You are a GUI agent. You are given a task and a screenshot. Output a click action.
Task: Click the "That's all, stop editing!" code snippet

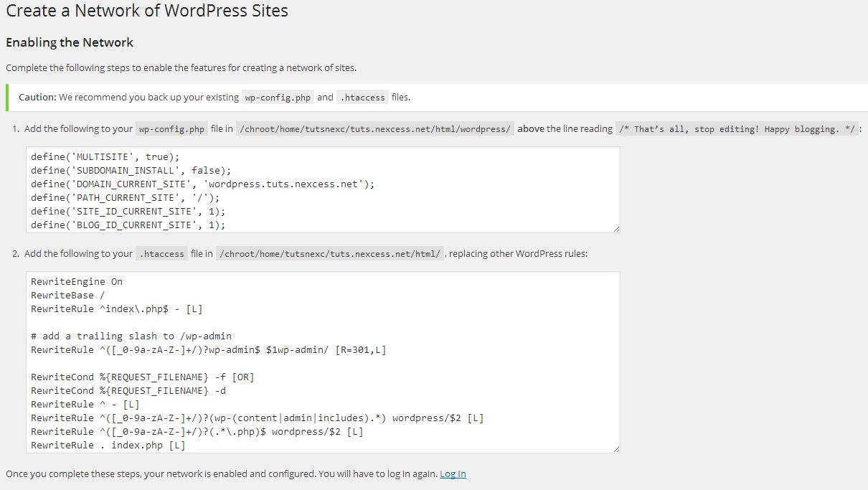[x=736, y=129]
